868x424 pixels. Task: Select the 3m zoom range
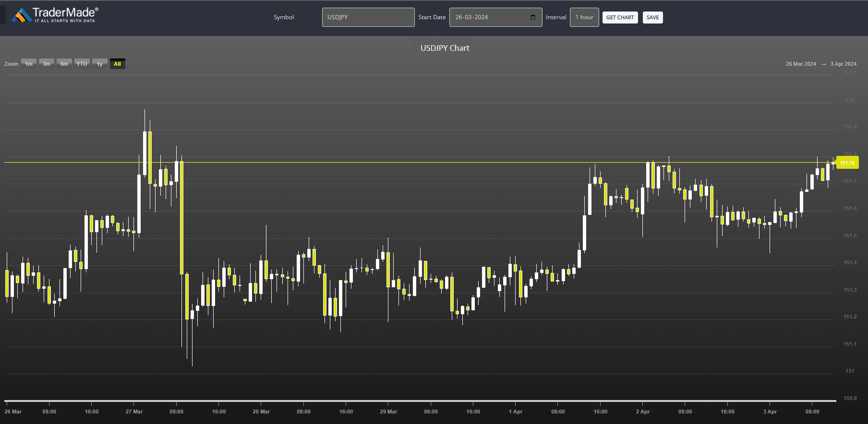(x=46, y=64)
